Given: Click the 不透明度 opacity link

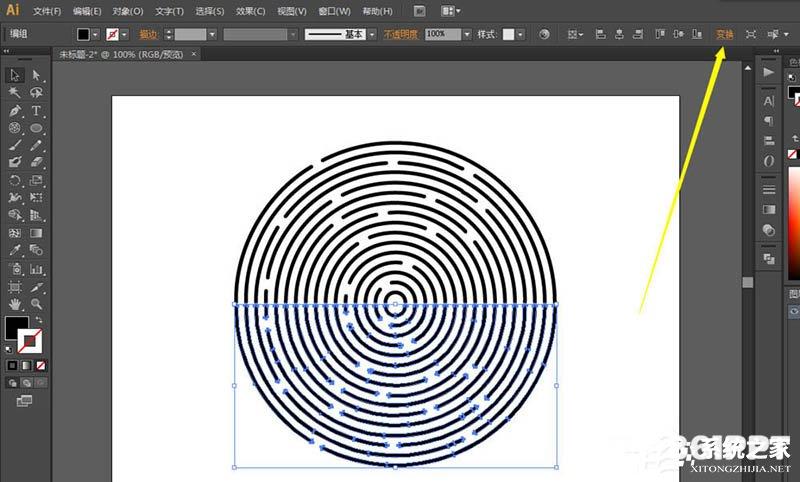Looking at the screenshot, I should (401, 34).
